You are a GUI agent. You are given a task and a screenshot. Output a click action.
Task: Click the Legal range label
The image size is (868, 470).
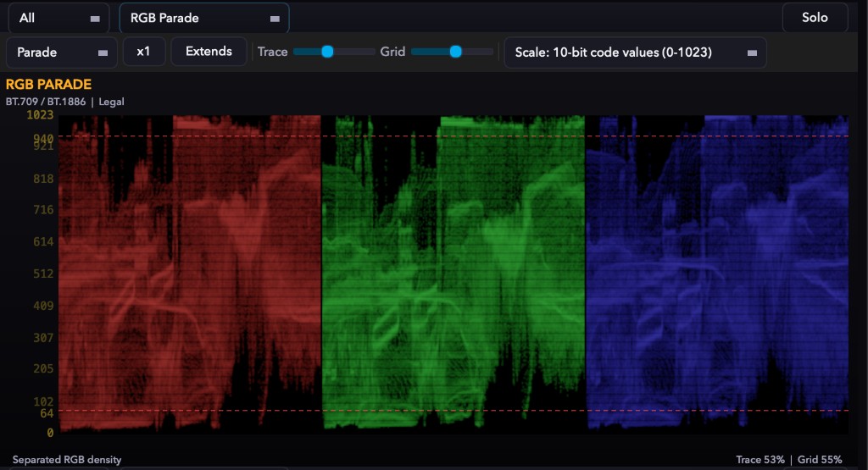click(x=111, y=102)
